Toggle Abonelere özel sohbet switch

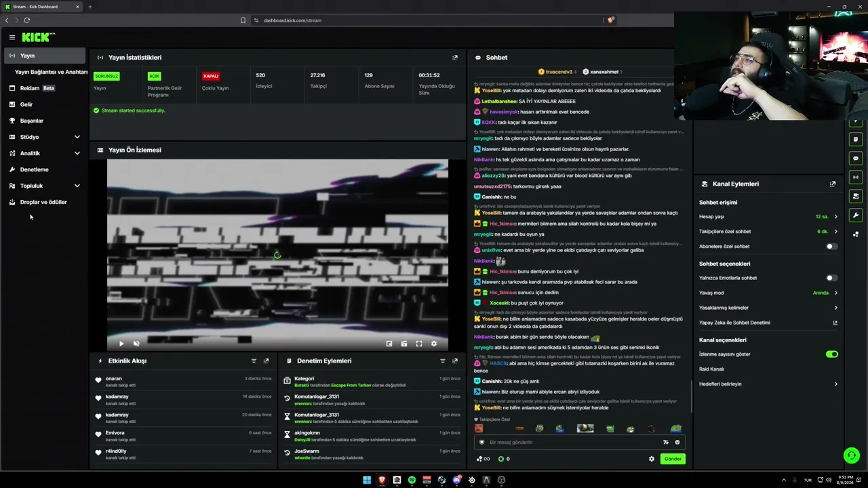click(x=832, y=247)
